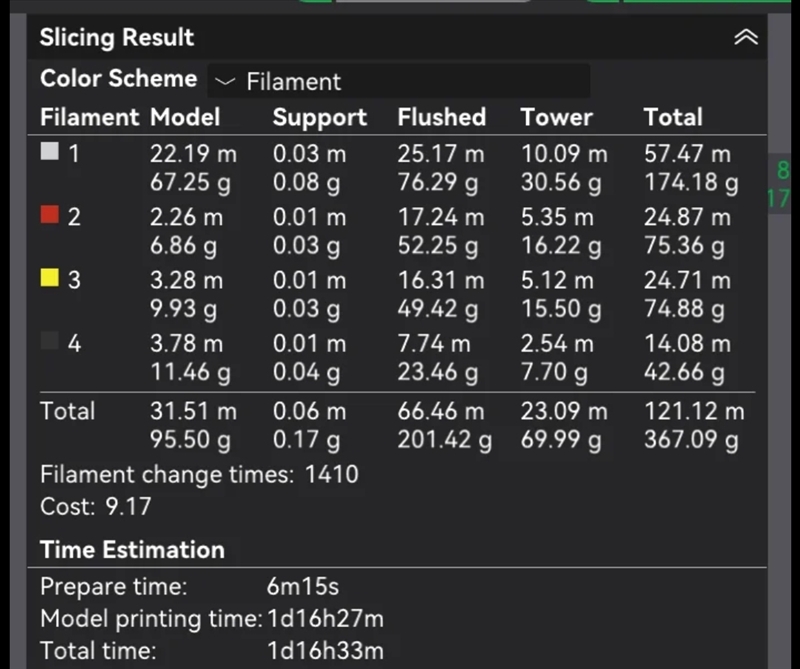Image resolution: width=800 pixels, height=669 pixels.
Task: Click the Filament column header
Action: coord(90,117)
